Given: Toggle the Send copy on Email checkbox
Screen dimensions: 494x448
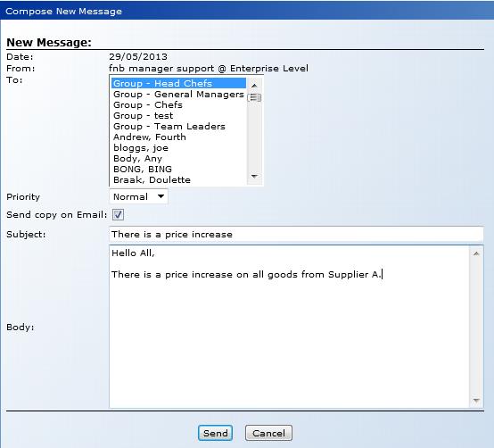Looking at the screenshot, I should pyautogui.click(x=118, y=215).
